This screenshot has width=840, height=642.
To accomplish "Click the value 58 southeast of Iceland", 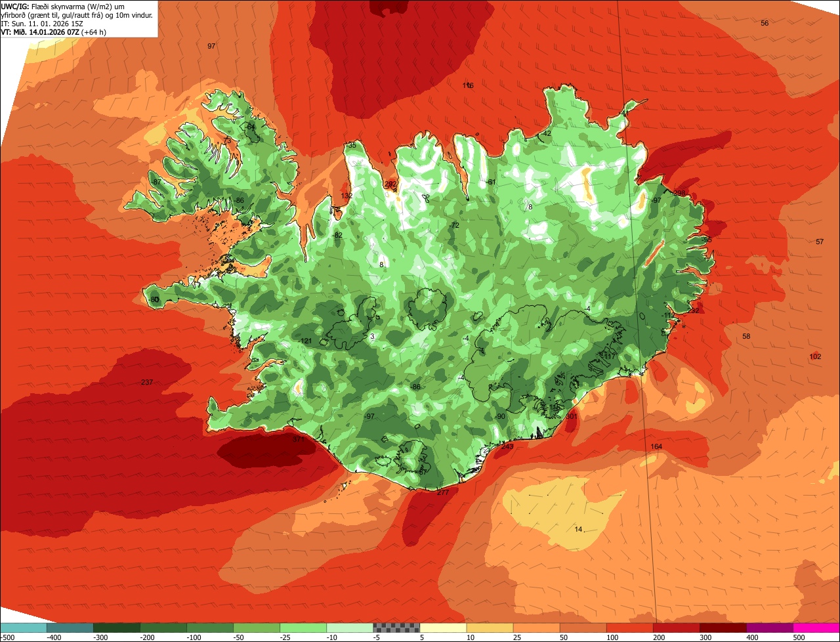I will pyautogui.click(x=746, y=337).
